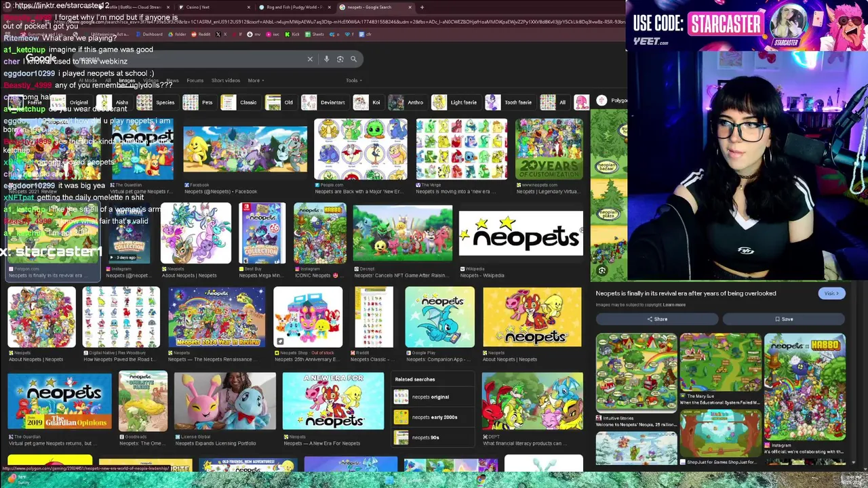Click the Visit button in preview panel
Image resolution: width=868 pixels, height=488 pixels.
pos(831,293)
